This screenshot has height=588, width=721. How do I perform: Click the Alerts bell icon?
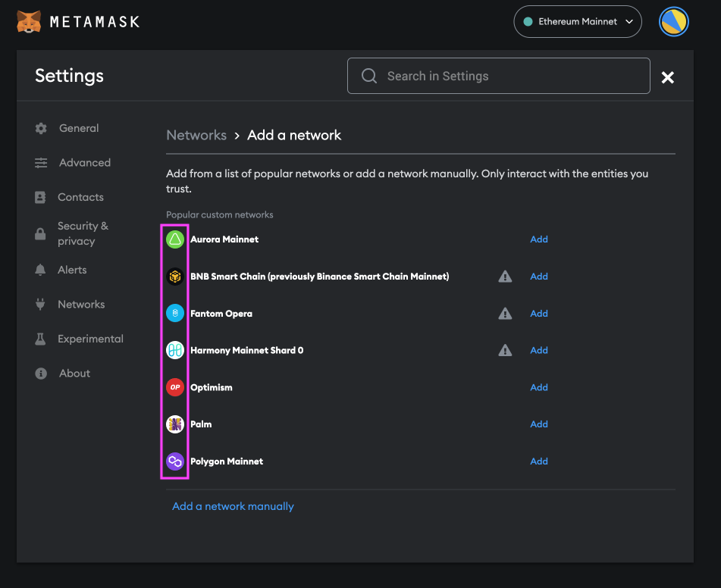coord(40,270)
